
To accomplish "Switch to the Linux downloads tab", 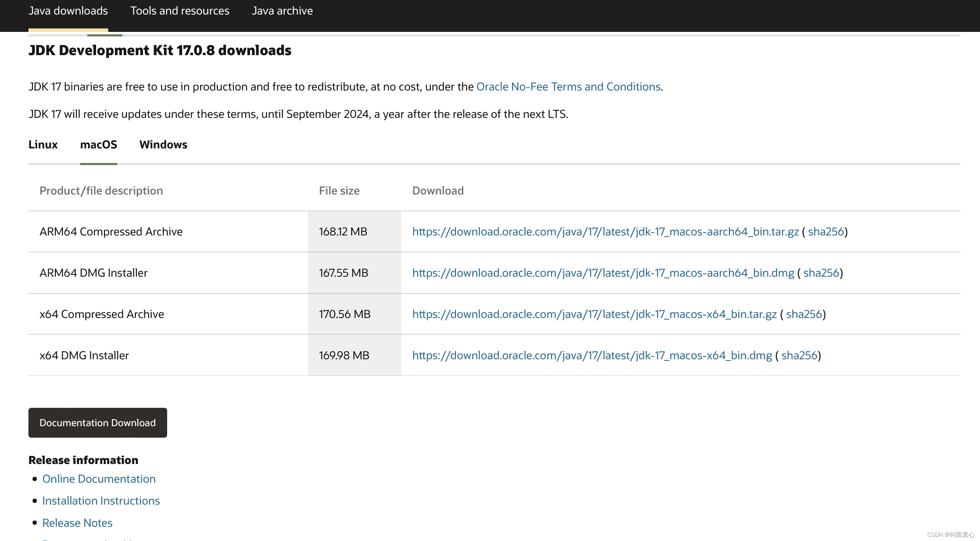I will [43, 145].
